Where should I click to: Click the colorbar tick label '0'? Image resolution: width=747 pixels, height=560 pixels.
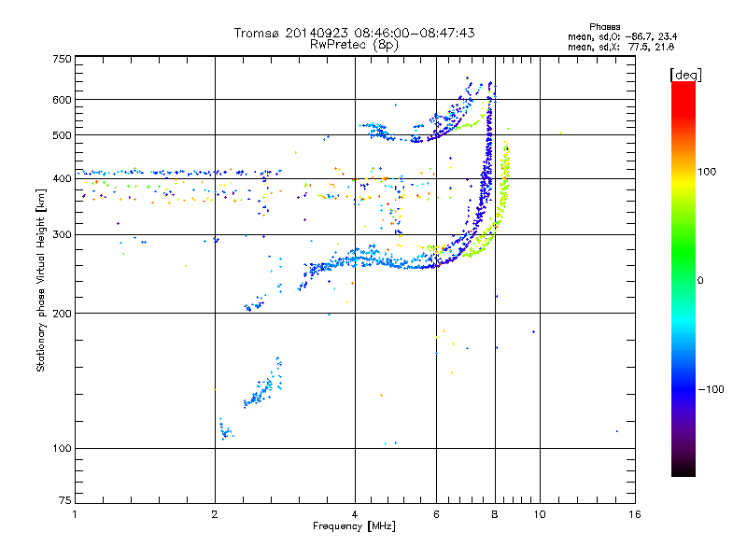pos(700,281)
